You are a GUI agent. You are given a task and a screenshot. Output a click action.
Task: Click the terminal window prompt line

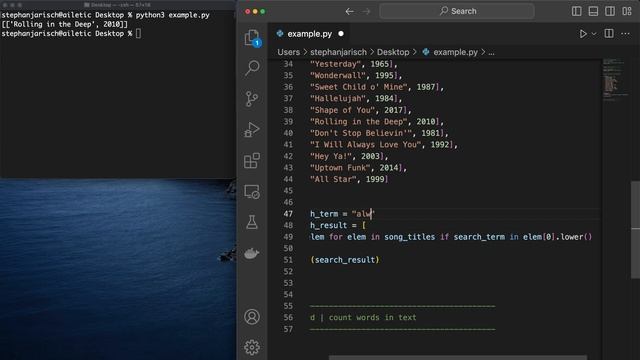pos(71,33)
